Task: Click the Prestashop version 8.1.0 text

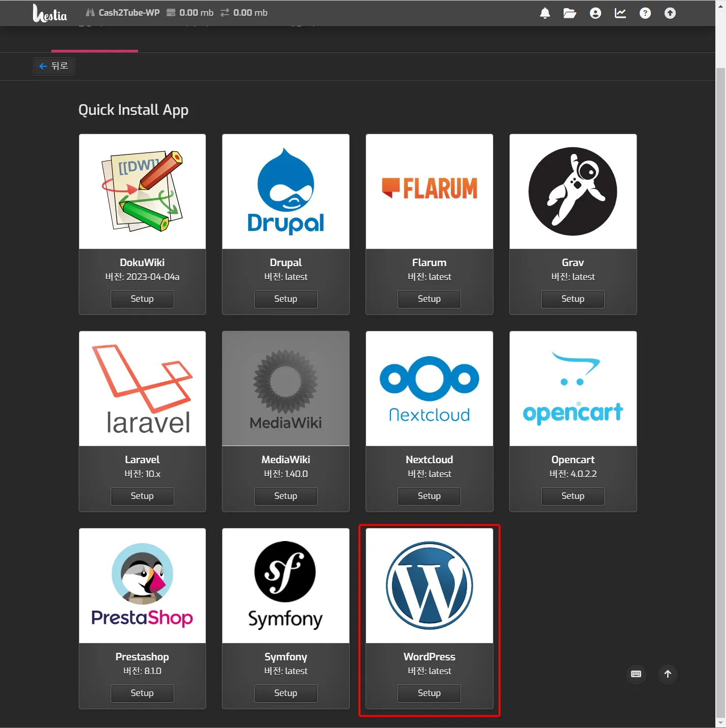Action: click(x=142, y=671)
